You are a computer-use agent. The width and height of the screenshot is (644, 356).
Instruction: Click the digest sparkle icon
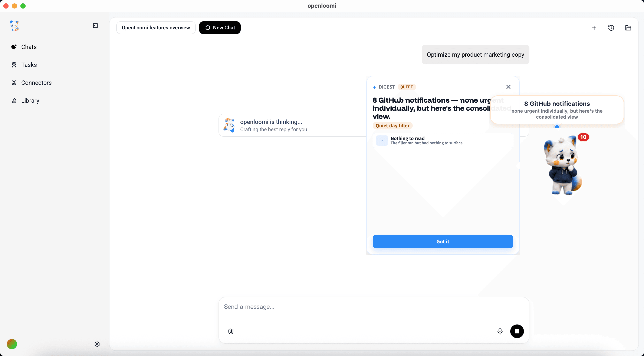click(374, 87)
